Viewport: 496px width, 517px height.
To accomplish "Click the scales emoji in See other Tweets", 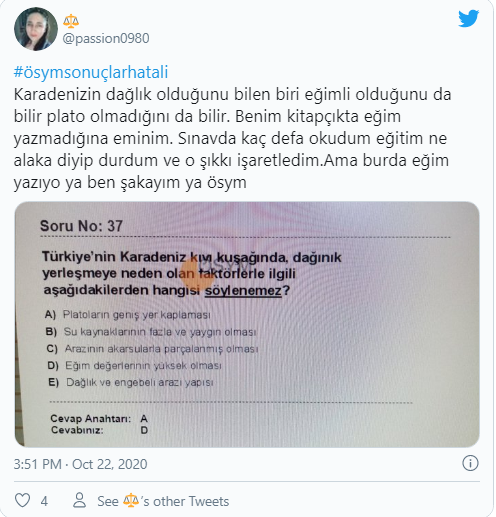I will click(131, 500).
